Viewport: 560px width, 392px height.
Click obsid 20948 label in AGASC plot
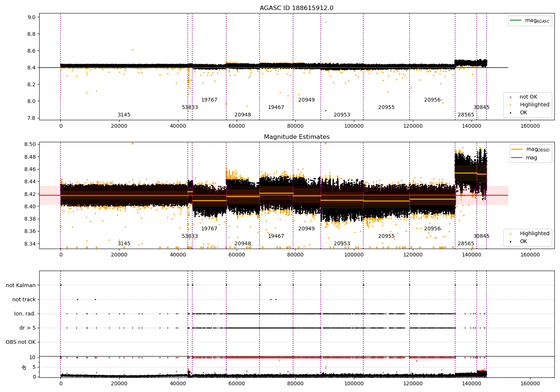[x=243, y=115]
